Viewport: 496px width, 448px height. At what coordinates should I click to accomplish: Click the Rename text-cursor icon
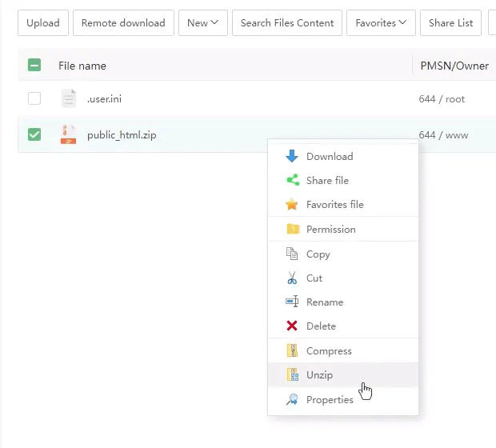click(292, 302)
